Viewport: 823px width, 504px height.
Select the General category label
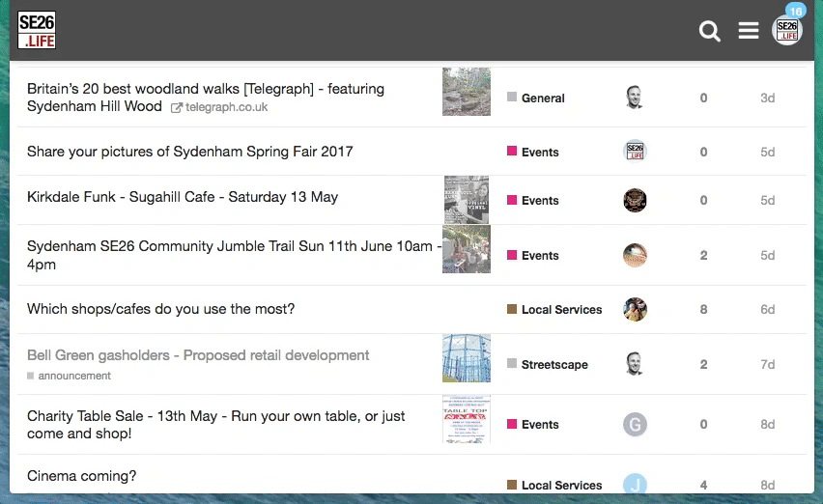coord(543,98)
